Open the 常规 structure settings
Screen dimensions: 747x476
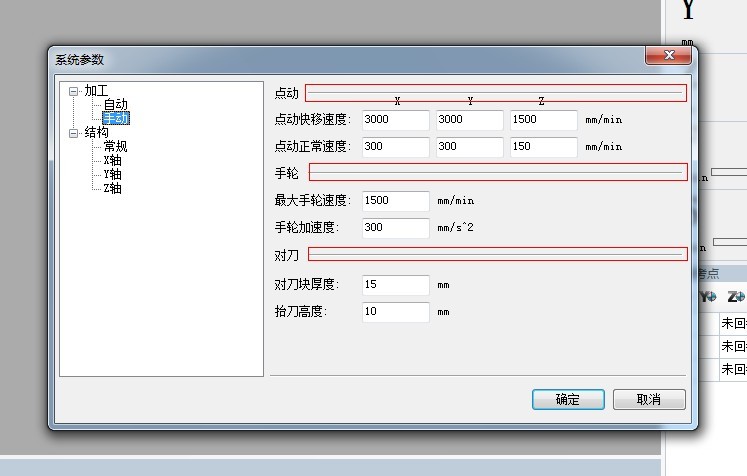pyautogui.click(x=116, y=146)
